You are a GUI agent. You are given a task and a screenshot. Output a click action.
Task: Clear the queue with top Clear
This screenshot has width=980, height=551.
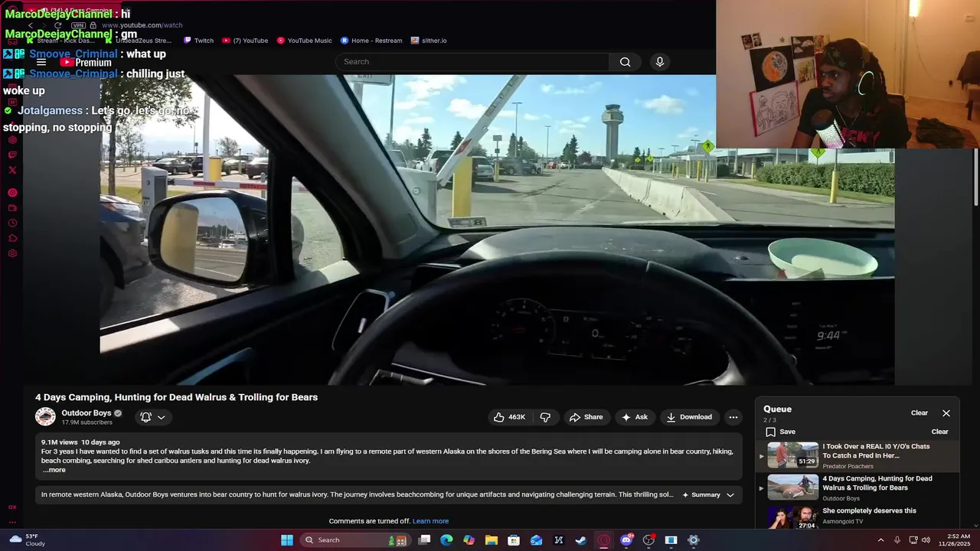[x=920, y=413]
